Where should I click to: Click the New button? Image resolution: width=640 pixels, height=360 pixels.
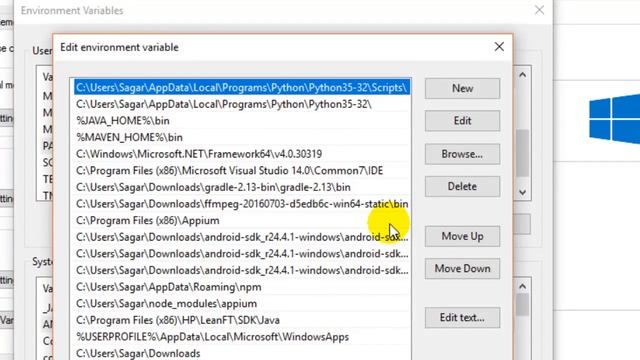pos(462,88)
